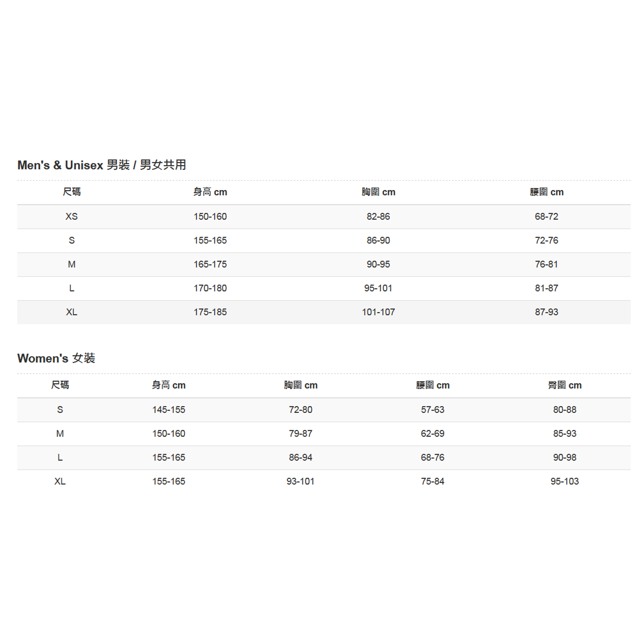Select the women's chest value 93-101

[301, 481]
